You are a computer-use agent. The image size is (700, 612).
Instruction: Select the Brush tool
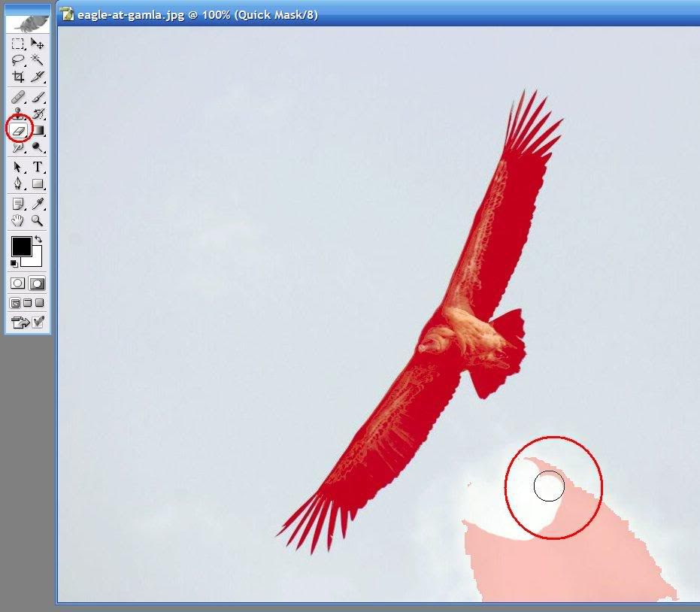(x=38, y=97)
